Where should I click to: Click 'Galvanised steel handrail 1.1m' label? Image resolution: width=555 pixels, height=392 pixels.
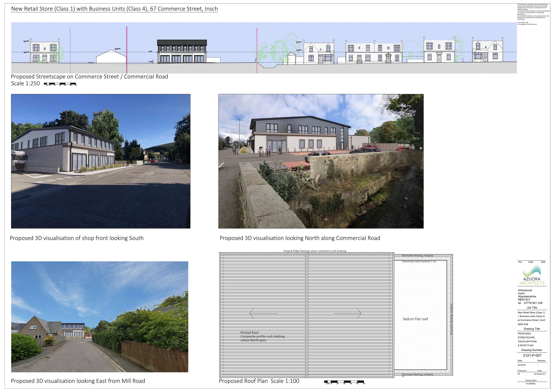[419, 262]
